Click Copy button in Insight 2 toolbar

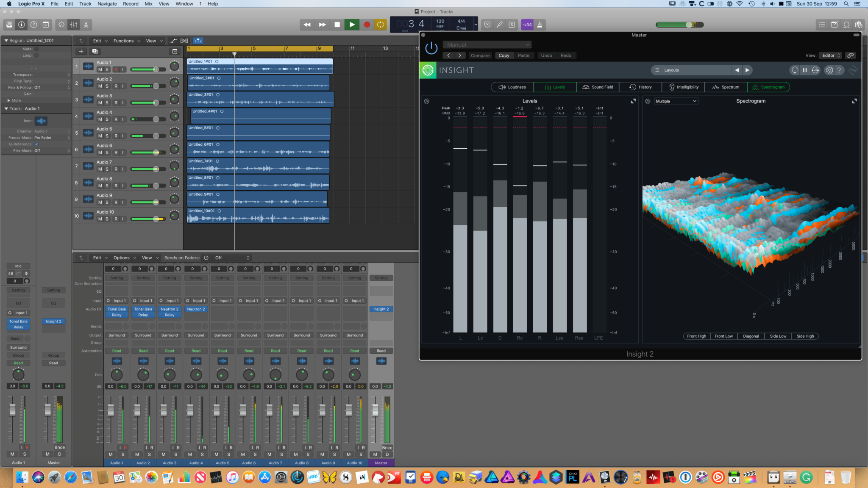[x=504, y=55]
